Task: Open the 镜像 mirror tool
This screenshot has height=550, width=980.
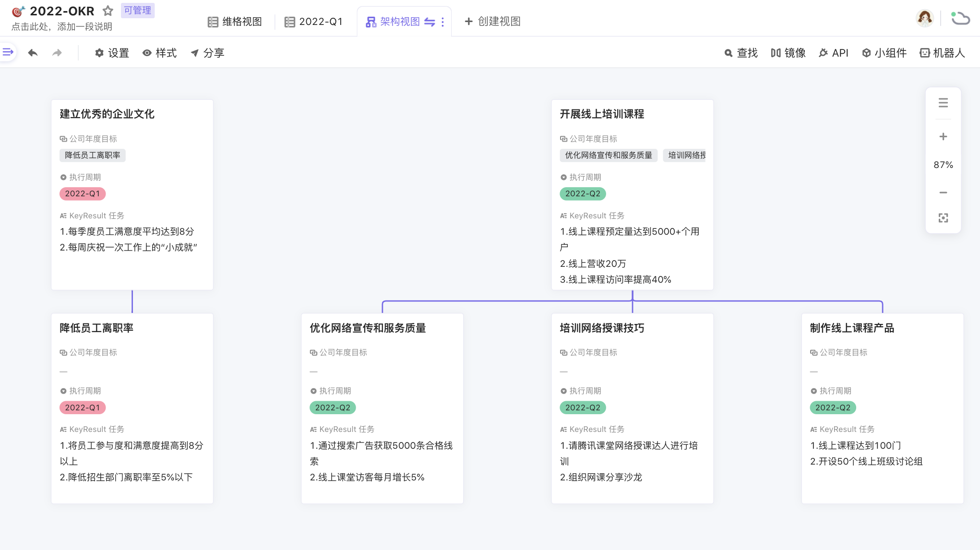Action: tap(788, 53)
